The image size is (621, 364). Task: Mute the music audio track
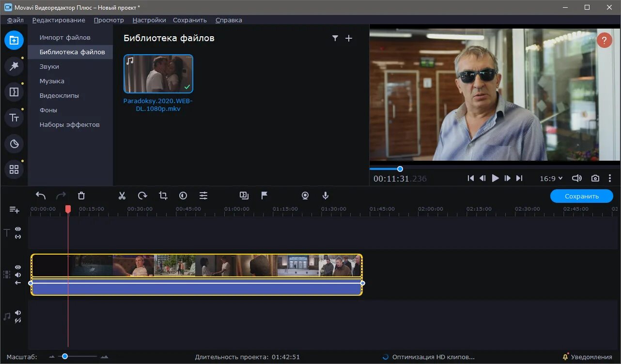coord(18,313)
